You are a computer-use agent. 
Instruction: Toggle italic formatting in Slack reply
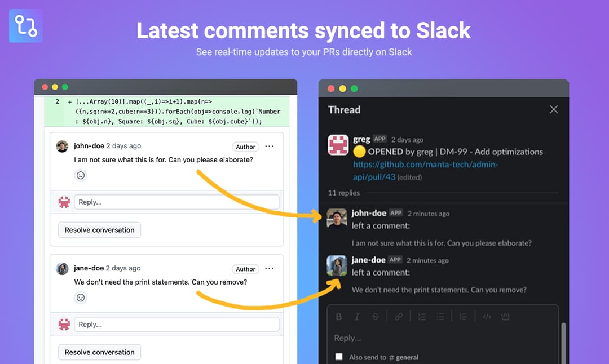(x=357, y=317)
